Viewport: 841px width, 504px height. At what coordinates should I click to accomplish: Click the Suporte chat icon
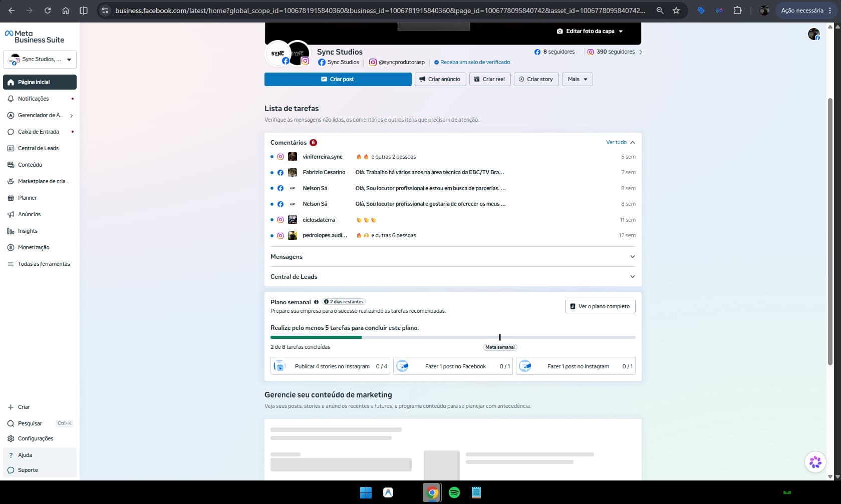(11, 470)
